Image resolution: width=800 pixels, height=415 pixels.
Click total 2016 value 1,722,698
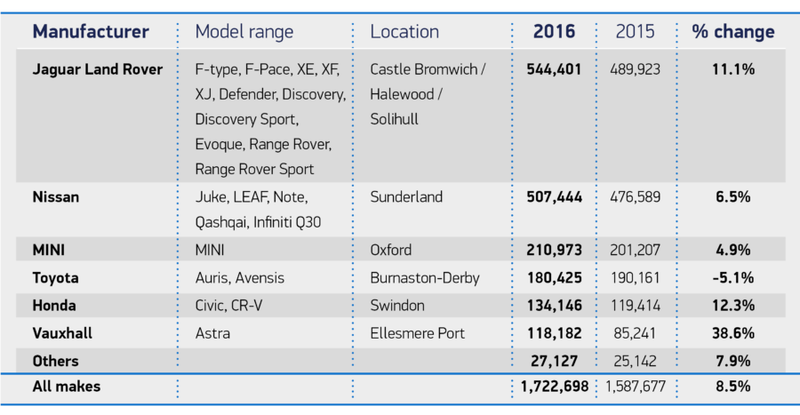554,387
